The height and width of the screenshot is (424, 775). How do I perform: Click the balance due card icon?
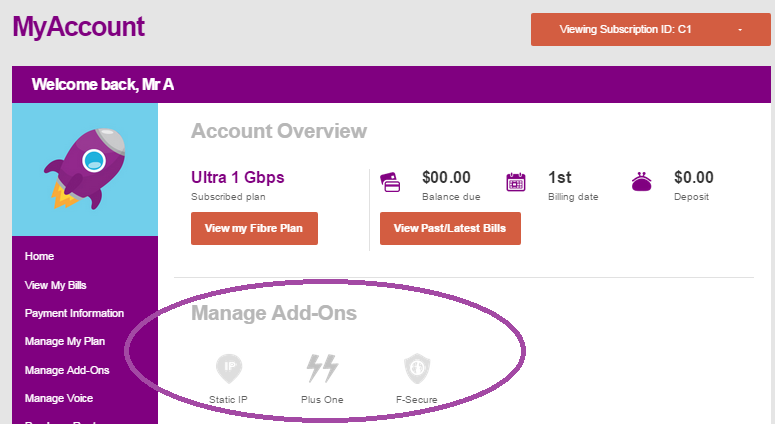coord(392,183)
